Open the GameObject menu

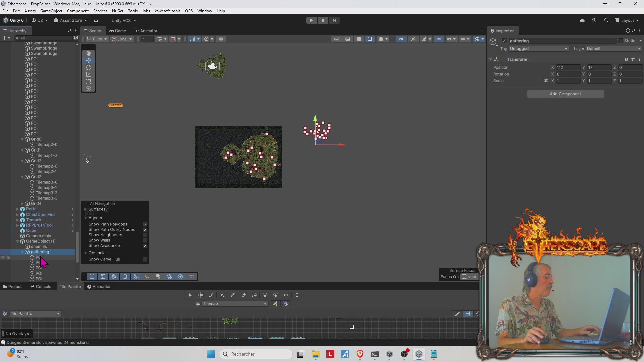[x=51, y=11]
